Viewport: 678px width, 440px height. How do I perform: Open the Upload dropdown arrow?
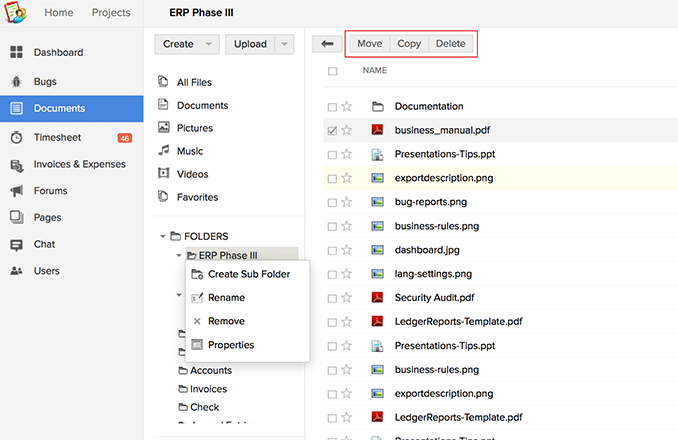tap(284, 44)
